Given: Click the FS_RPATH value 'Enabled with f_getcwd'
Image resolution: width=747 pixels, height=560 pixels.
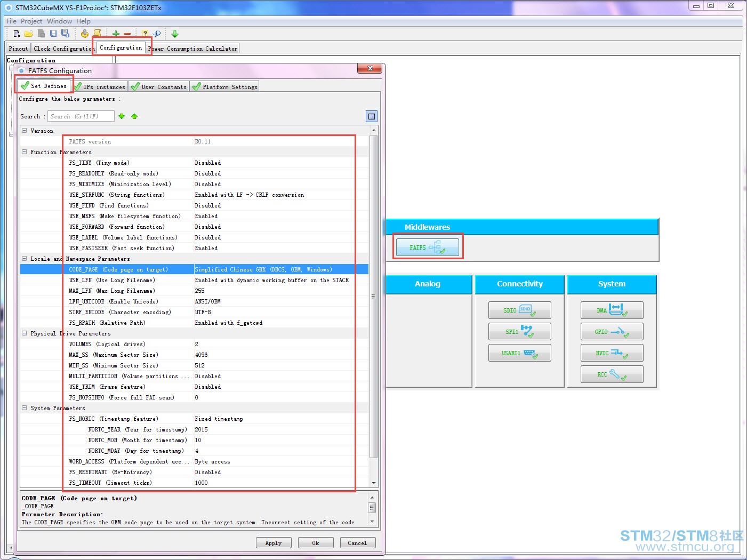Looking at the screenshot, I should [228, 323].
